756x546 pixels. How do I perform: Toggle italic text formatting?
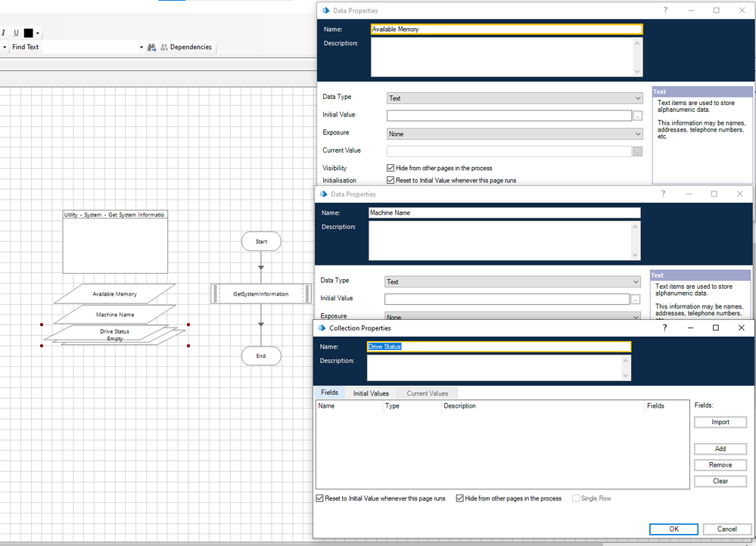tap(4, 33)
